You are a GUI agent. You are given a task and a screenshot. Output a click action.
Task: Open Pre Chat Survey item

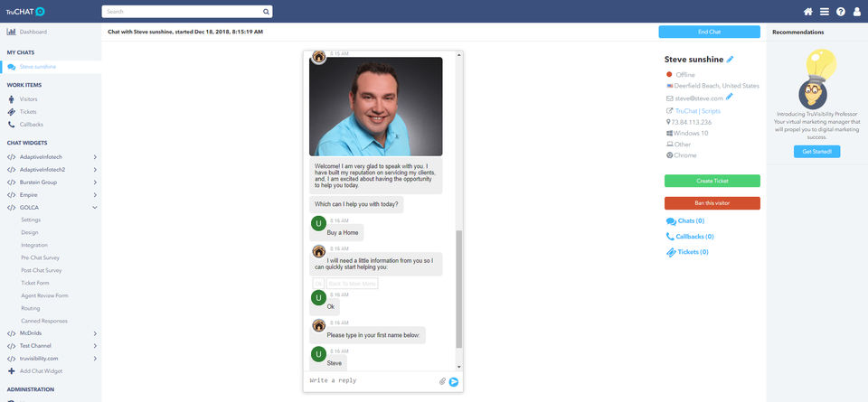point(40,258)
